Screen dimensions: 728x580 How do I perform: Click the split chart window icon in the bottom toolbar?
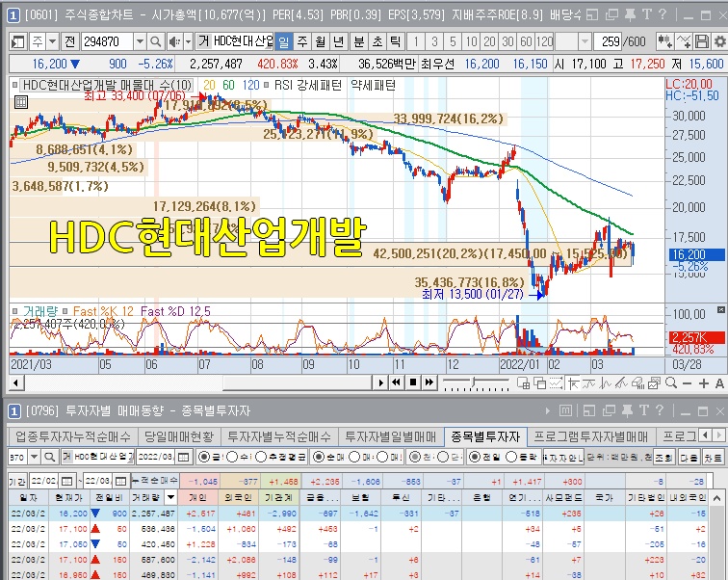tap(523, 383)
